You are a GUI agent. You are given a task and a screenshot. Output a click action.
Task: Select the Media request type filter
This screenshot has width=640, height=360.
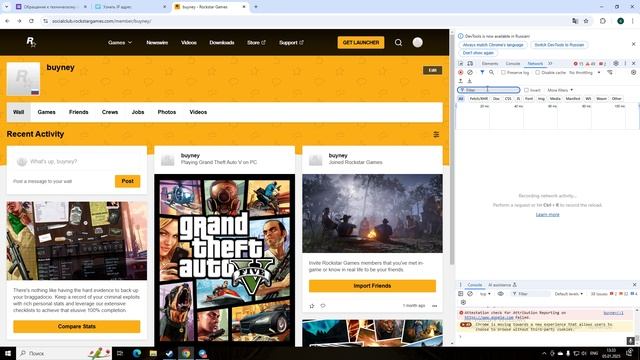(x=555, y=99)
